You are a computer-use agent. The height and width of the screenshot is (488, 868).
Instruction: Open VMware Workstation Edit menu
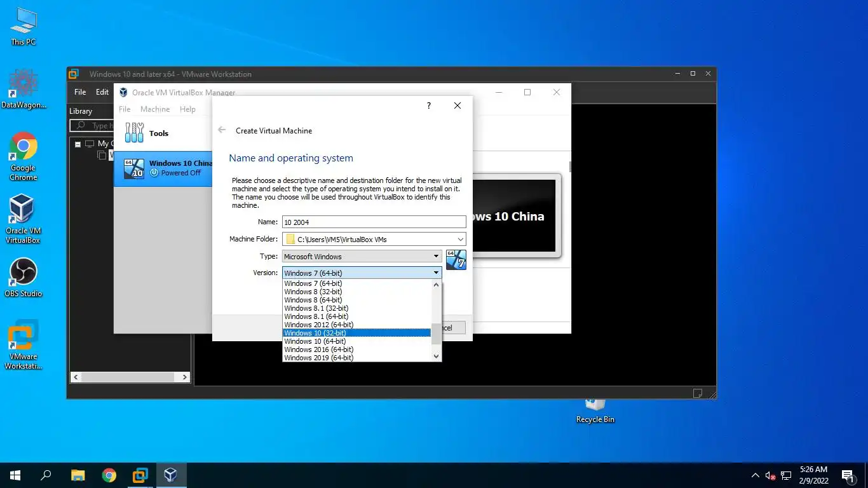[x=102, y=92]
